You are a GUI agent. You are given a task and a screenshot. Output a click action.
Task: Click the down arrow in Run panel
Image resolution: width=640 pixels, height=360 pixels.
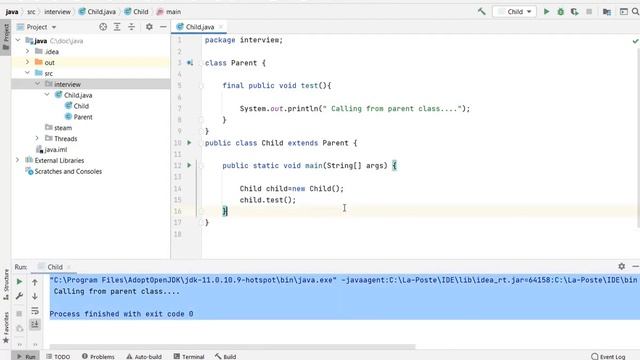(35, 296)
